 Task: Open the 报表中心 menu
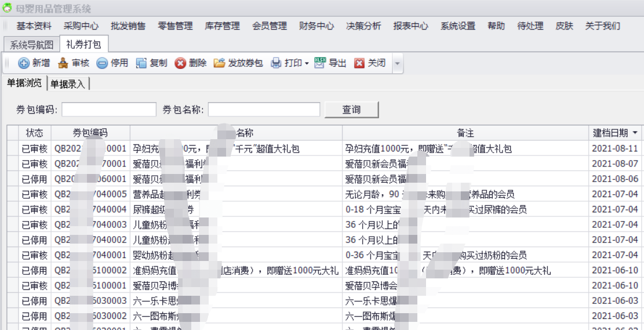coord(411,26)
